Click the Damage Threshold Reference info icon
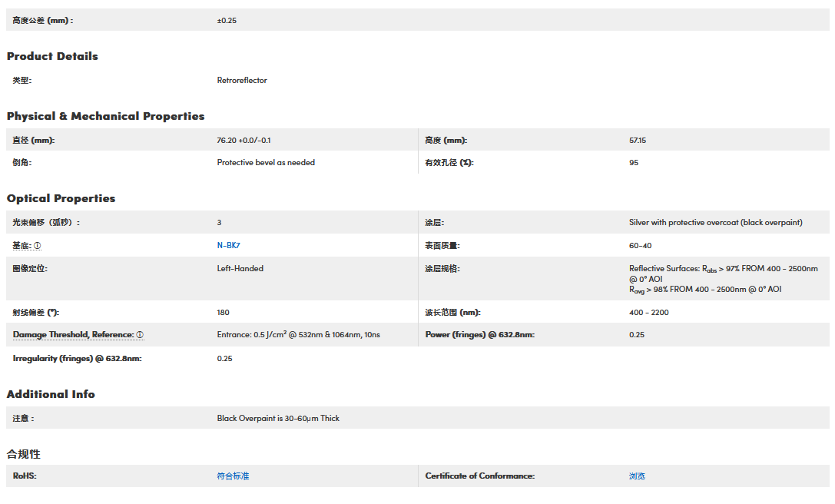 pyautogui.click(x=140, y=335)
